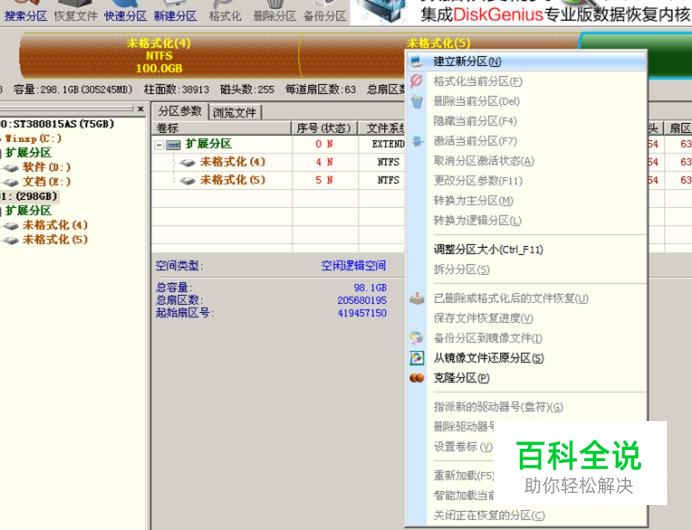Select 未格式化(5) in the left disk tree
Image resolution: width=692 pixels, height=530 pixels.
[x=55, y=240]
